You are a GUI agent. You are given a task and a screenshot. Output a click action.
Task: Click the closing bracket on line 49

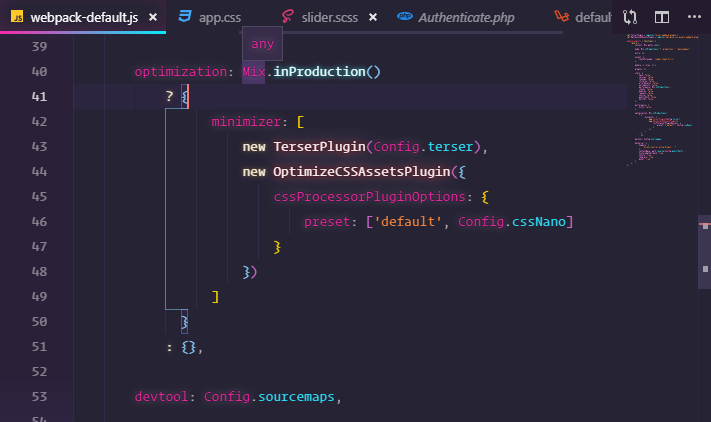point(215,296)
